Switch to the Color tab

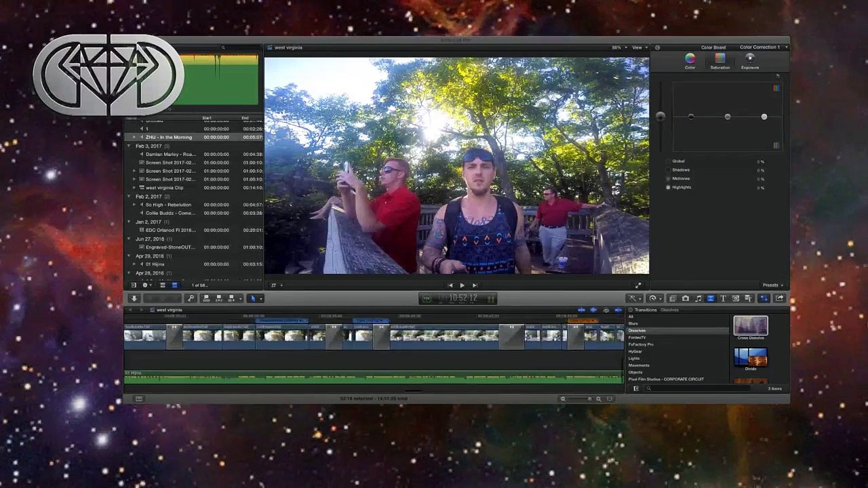690,62
